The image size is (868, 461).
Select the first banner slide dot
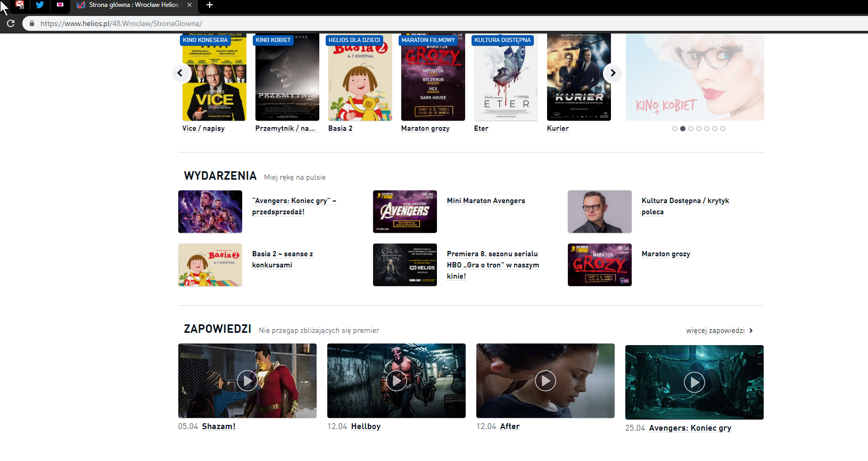click(x=675, y=129)
